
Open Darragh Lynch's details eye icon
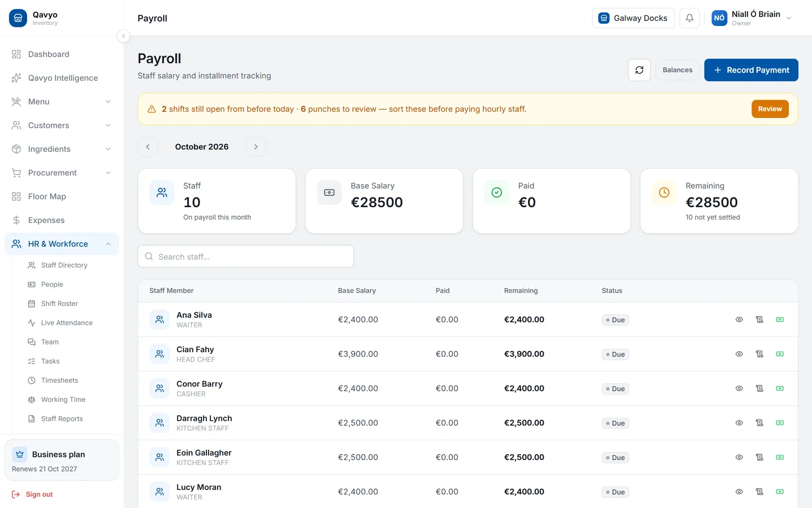point(739,423)
